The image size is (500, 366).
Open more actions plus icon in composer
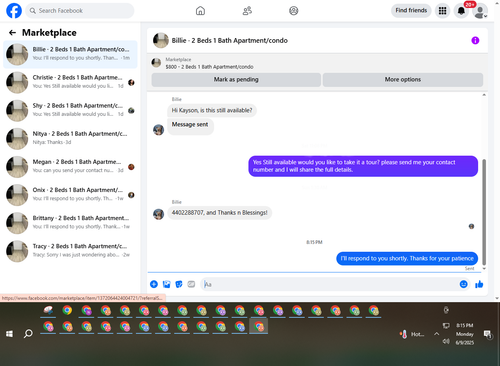pyautogui.click(x=154, y=284)
